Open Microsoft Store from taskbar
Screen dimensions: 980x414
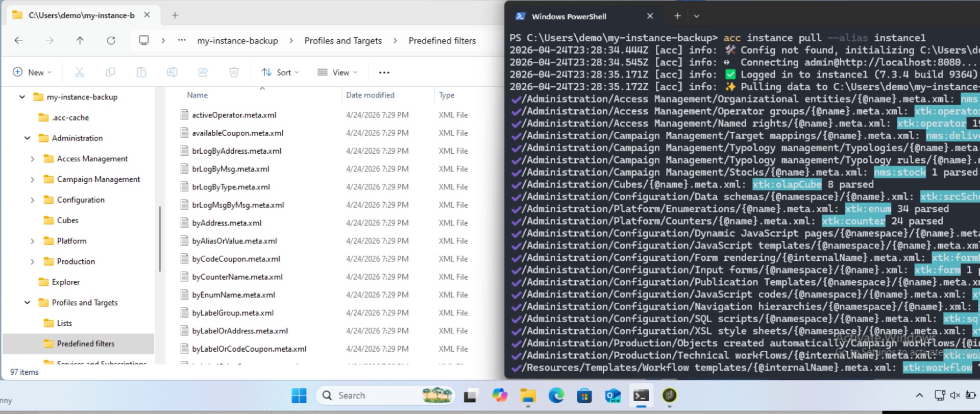tap(584, 395)
